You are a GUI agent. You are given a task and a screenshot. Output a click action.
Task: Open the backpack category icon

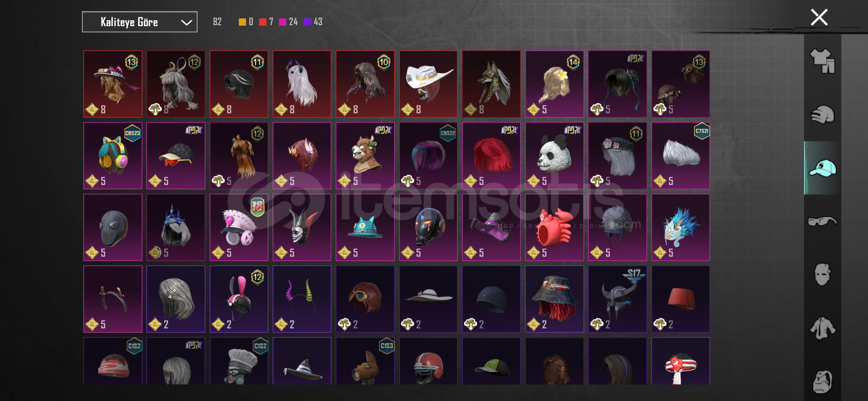(822, 382)
